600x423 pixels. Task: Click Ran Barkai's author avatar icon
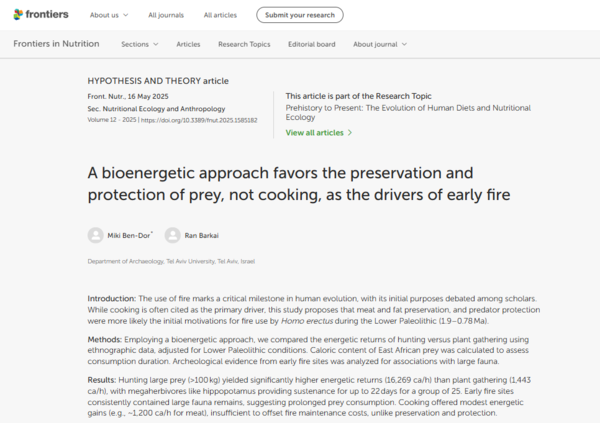point(173,235)
